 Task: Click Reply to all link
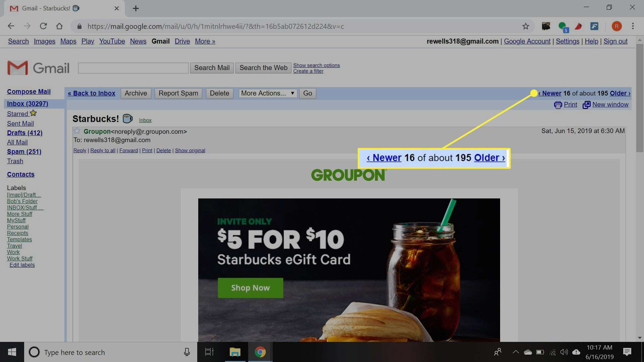coord(103,150)
